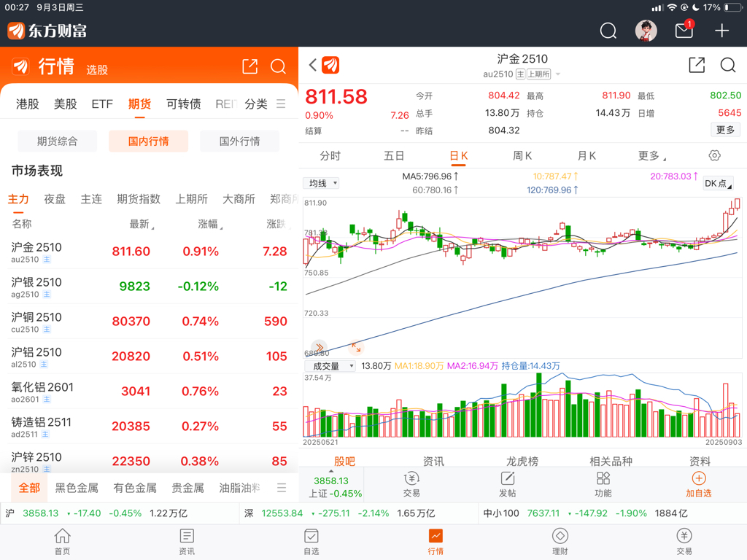Screen dimensions: 747x560
Task: Open 交易 in bottom navigation bar
Action: [684, 542]
